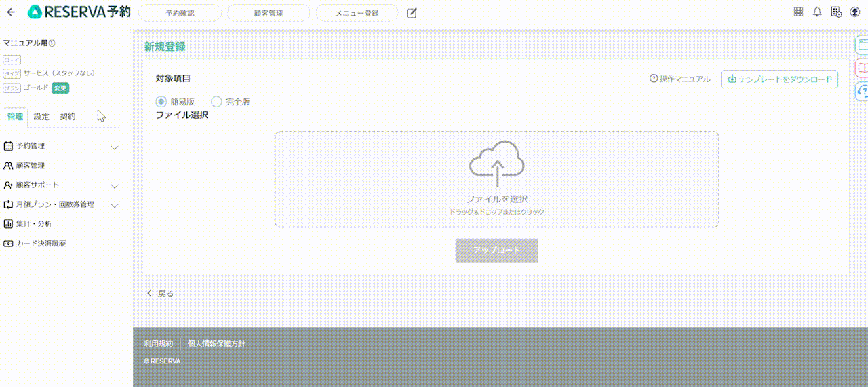Open the notifications bell icon
Viewport: 868px width, 387px height.
[x=817, y=12]
